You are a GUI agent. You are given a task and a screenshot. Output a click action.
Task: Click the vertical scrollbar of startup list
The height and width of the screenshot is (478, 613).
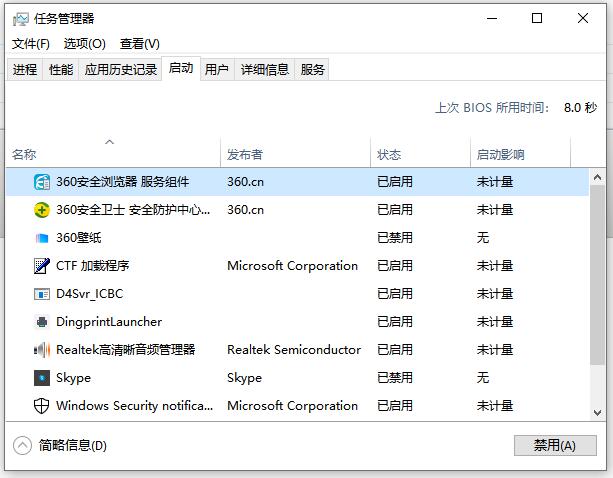(598, 300)
